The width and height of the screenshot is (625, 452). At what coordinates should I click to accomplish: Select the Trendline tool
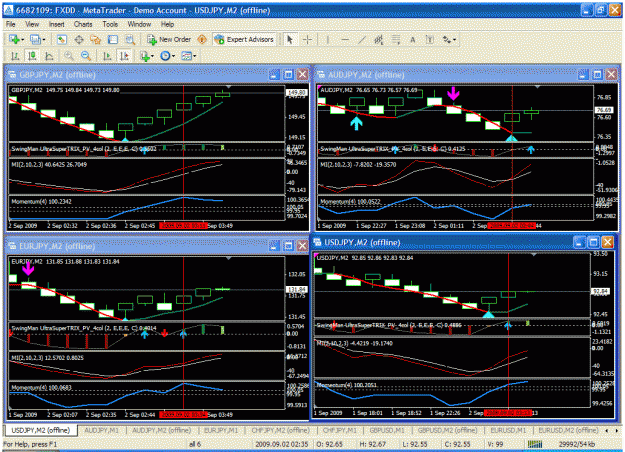pos(362,39)
